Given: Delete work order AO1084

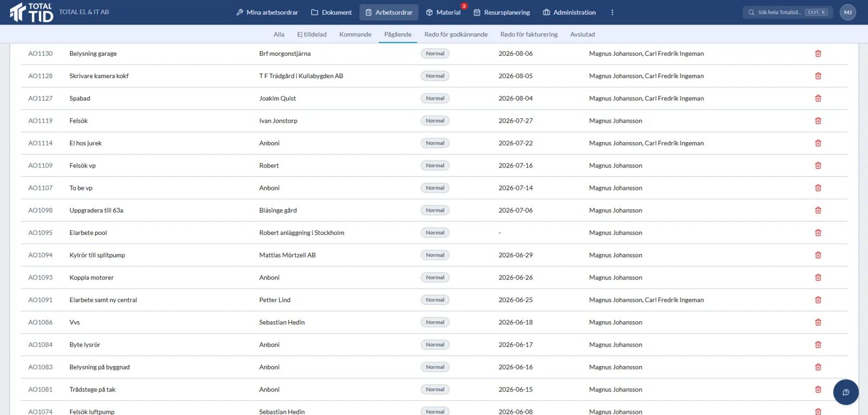Looking at the screenshot, I should coord(818,344).
